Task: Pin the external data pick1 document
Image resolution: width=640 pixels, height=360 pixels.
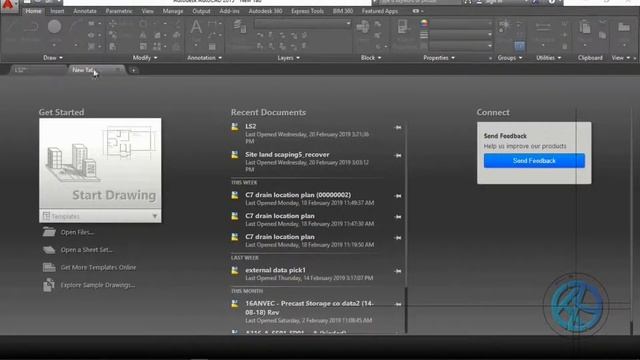Action: pos(398,271)
